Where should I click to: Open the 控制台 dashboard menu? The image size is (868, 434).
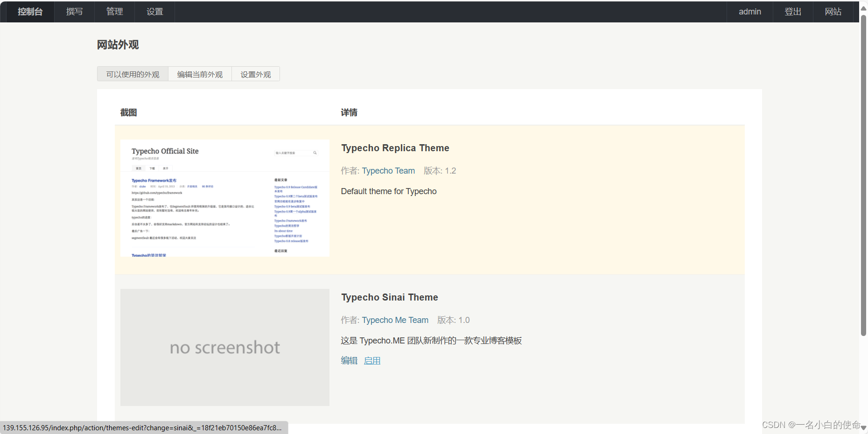(30, 12)
